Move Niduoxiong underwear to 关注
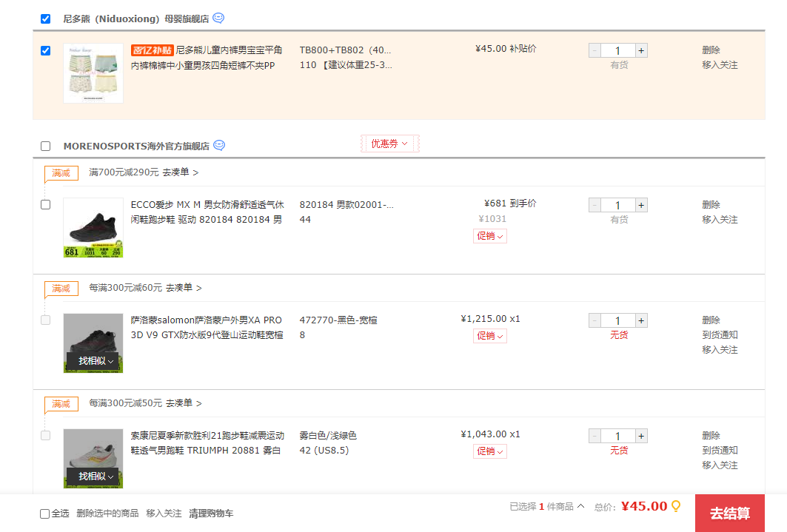 720,64
